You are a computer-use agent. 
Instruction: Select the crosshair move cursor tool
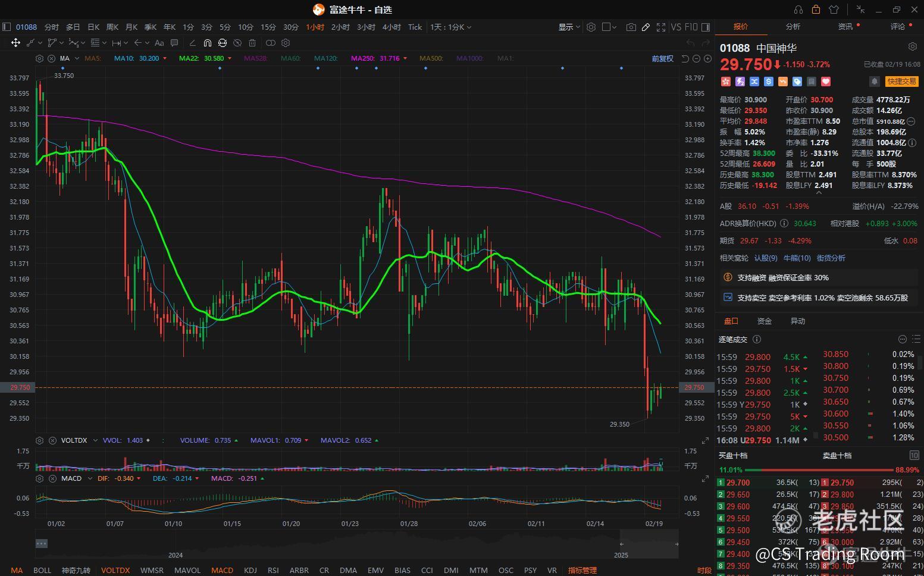15,43
